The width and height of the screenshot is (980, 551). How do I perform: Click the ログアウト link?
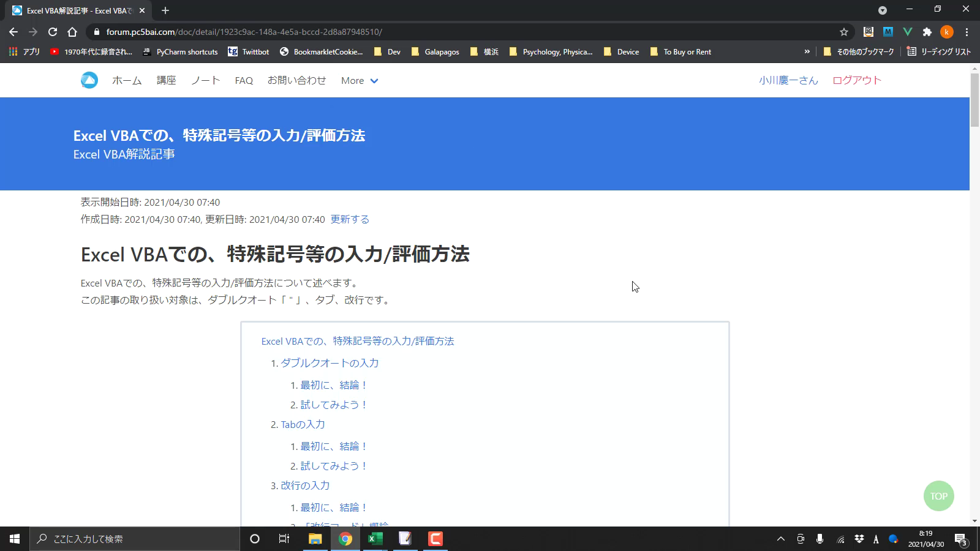pyautogui.click(x=856, y=80)
